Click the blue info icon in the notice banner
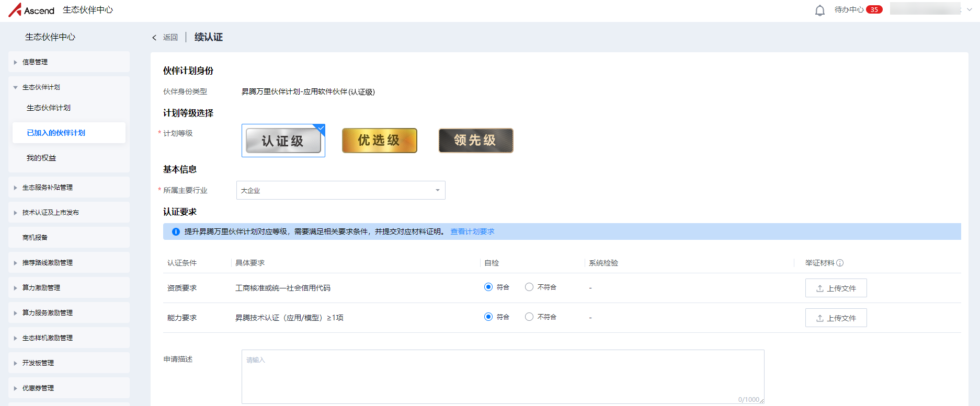This screenshot has width=980, height=406. tap(176, 231)
